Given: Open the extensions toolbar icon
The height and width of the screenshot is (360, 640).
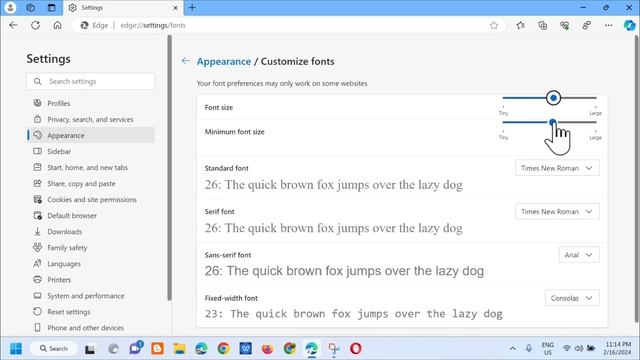Looking at the screenshot, I should 587,25.
